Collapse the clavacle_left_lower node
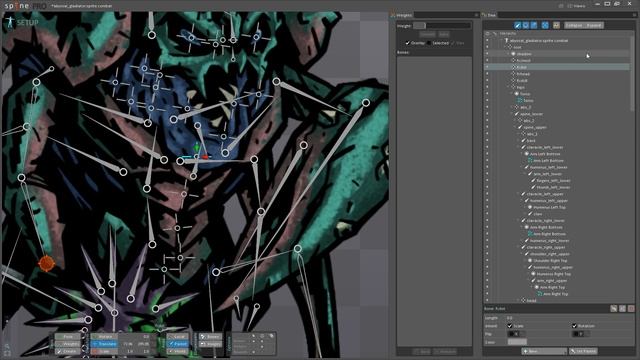Screen dimensions: 640x360 coord(519,147)
